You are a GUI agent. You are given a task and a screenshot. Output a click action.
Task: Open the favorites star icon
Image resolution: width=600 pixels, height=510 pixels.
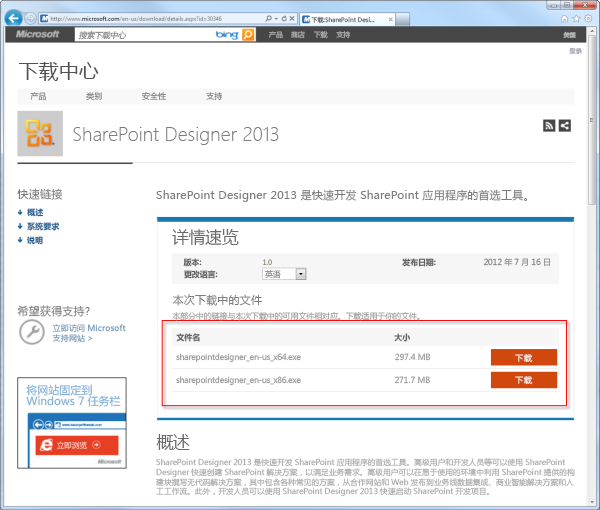point(576,18)
